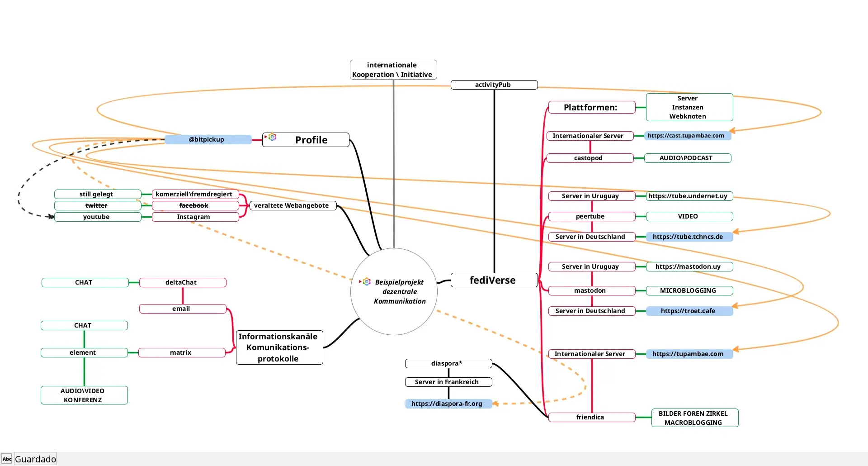Screen dimensions: 868x466
Task: Select the friendica node
Action: [x=590, y=417]
